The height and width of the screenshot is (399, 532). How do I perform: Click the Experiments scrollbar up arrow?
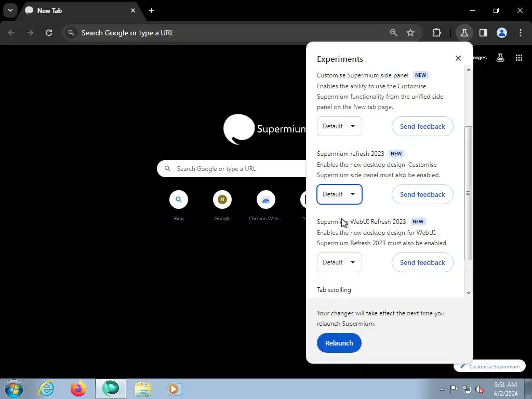click(469, 70)
